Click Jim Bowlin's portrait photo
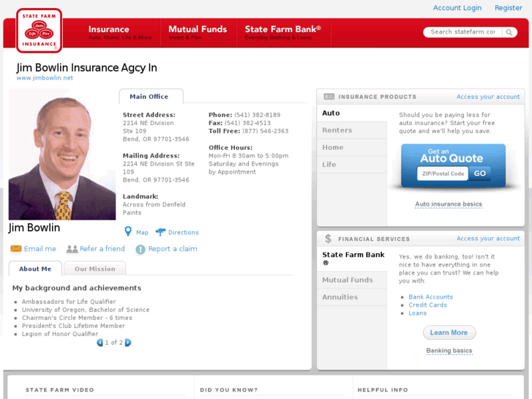The width and height of the screenshot is (532, 399). click(x=62, y=154)
